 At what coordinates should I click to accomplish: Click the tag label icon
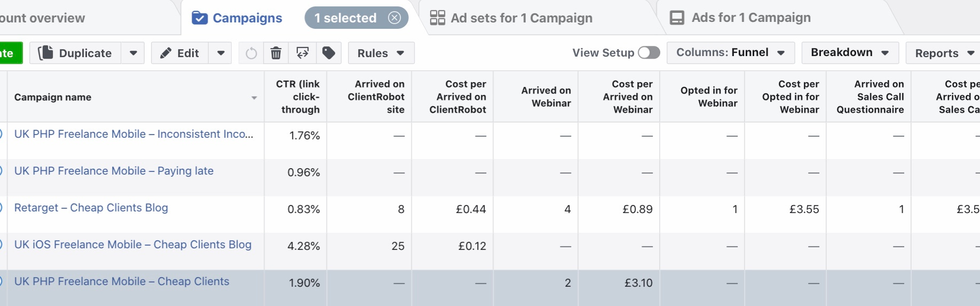pos(329,53)
